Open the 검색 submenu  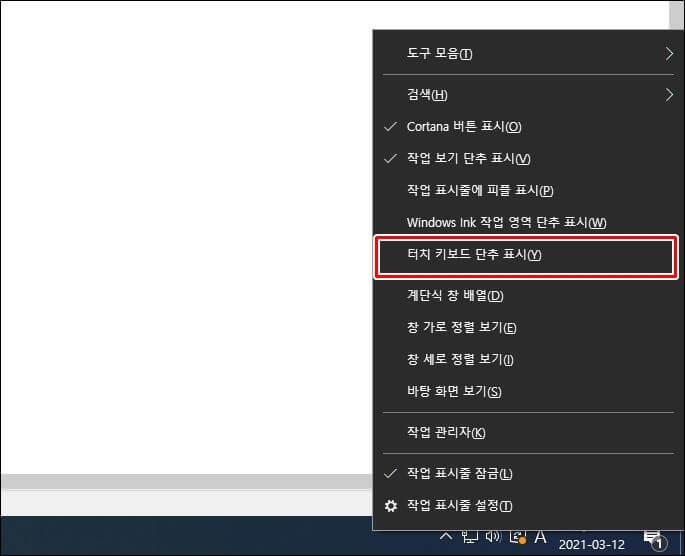[526, 94]
